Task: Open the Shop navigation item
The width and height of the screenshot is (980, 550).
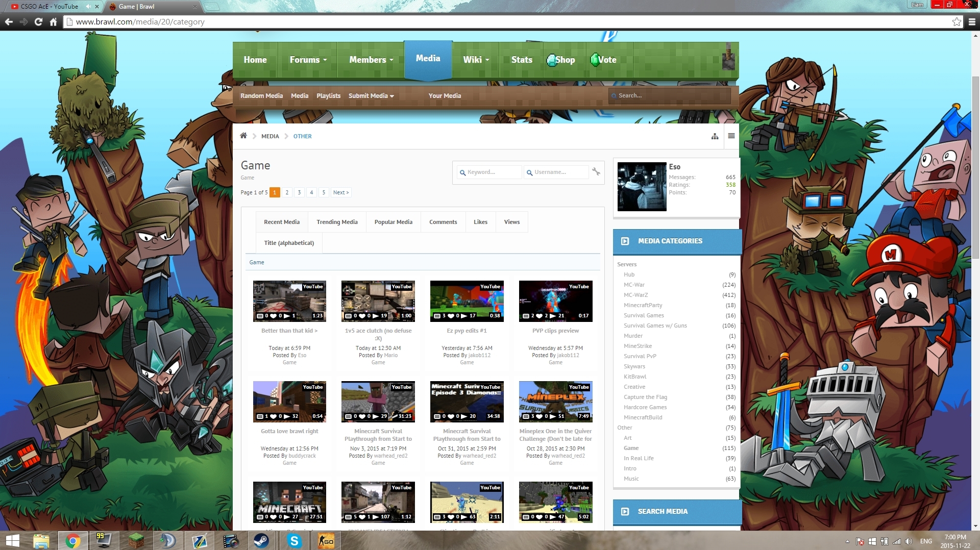Action: click(x=561, y=60)
